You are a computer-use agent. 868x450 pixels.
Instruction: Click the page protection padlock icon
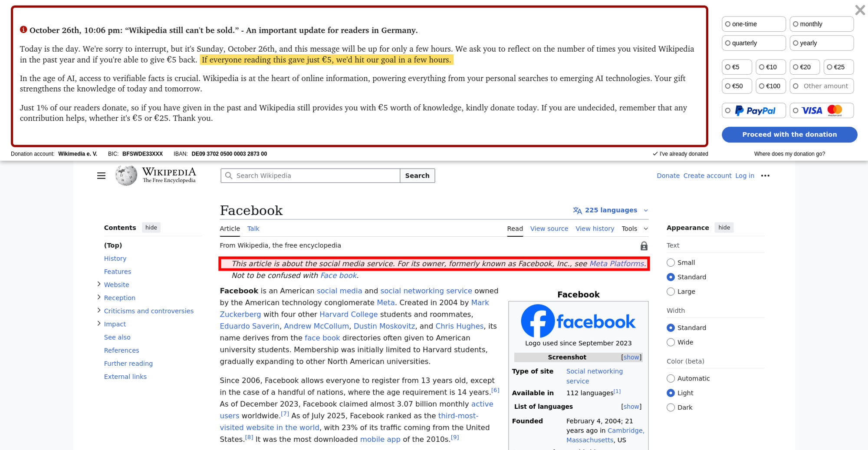(x=644, y=246)
